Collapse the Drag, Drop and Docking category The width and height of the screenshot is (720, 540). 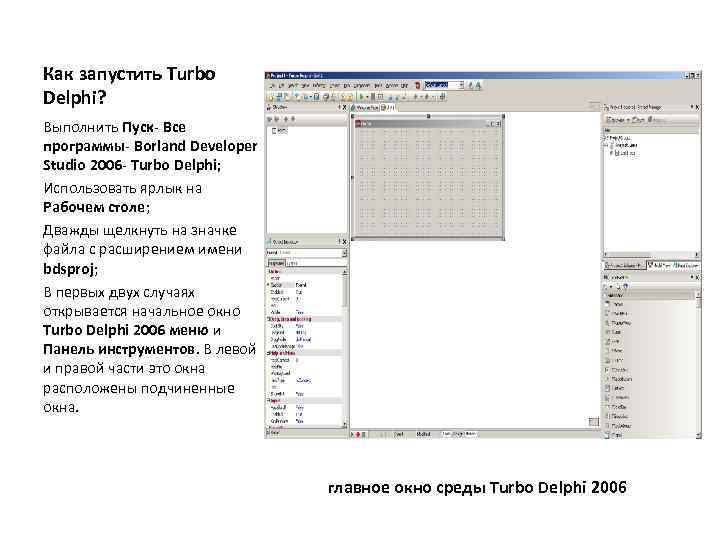point(268,319)
